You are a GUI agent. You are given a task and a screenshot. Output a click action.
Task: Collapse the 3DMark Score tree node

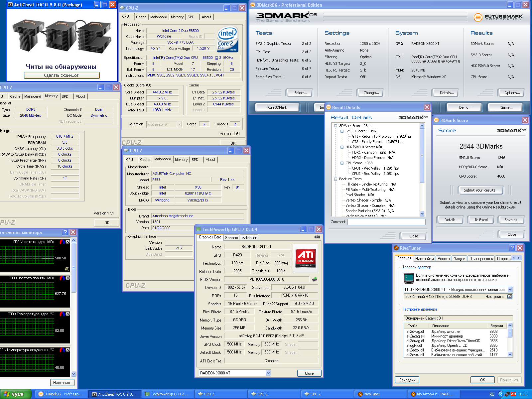tap(335, 126)
